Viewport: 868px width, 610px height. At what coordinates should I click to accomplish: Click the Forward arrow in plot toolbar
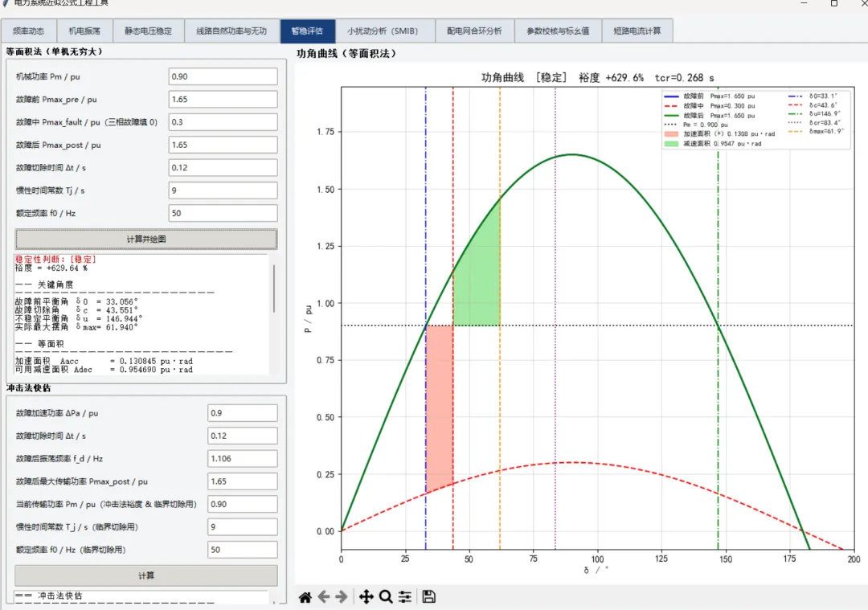(x=342, y=596)
